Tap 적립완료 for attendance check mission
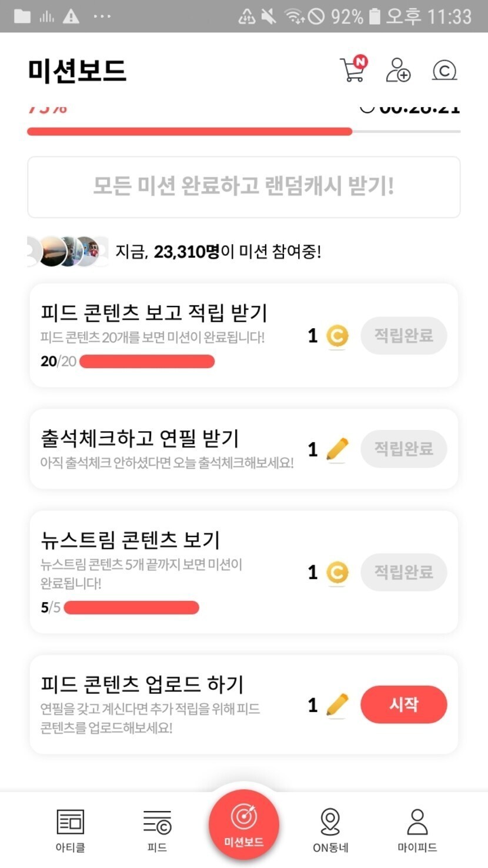The height and width of the screenshot is (868, 488). [403, 450]
